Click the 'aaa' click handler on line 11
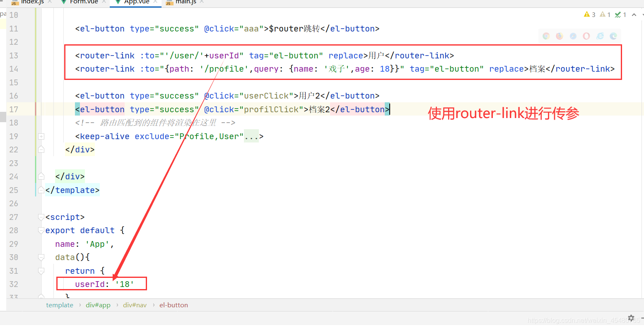This screenshot has height=328, width=644. [251, 29]
